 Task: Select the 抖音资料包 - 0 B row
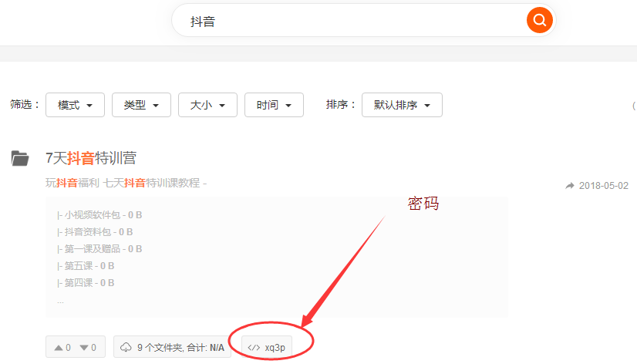tap(95, 232)
